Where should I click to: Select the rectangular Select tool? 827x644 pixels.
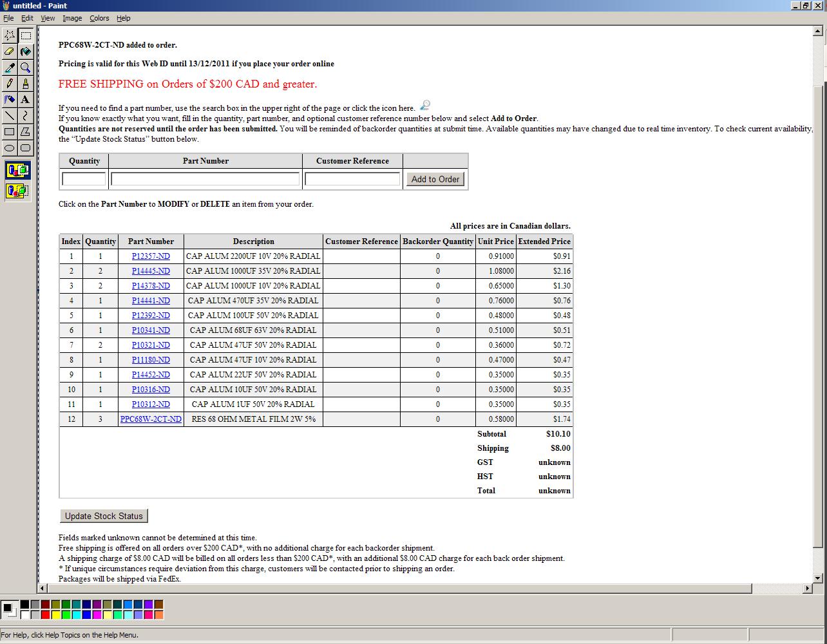point(25,35)
